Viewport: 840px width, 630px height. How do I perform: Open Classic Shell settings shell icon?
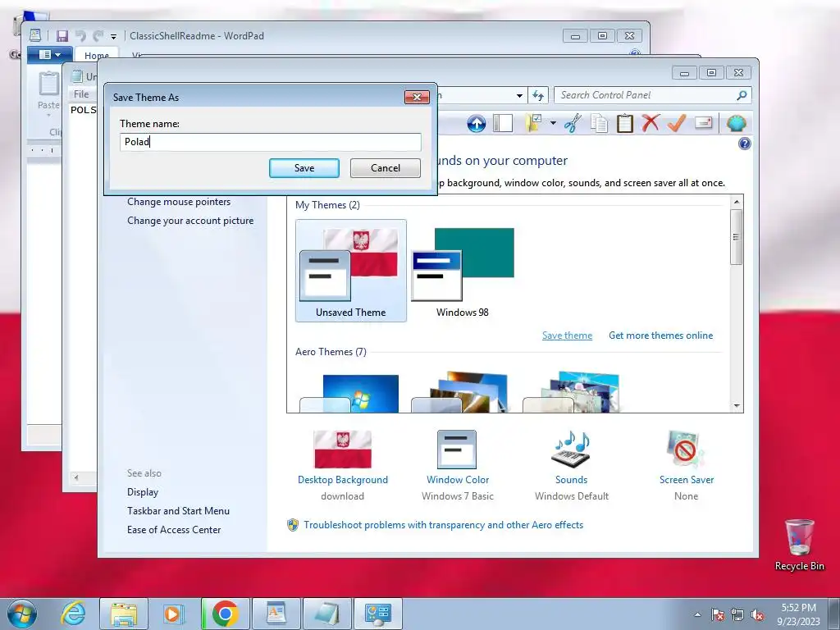[x=737, y=124]
